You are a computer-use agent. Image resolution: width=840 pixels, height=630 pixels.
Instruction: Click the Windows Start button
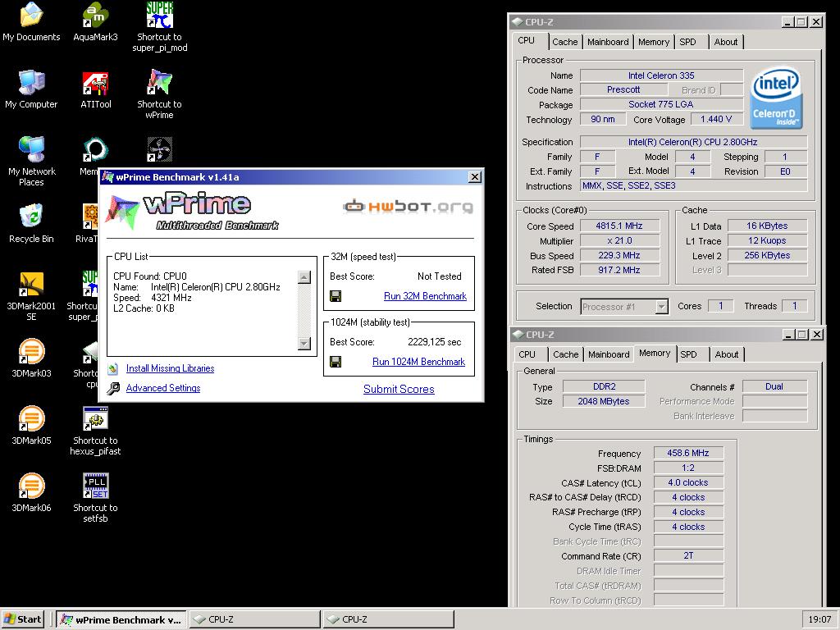pyautogui.click(x=22, y=619)
